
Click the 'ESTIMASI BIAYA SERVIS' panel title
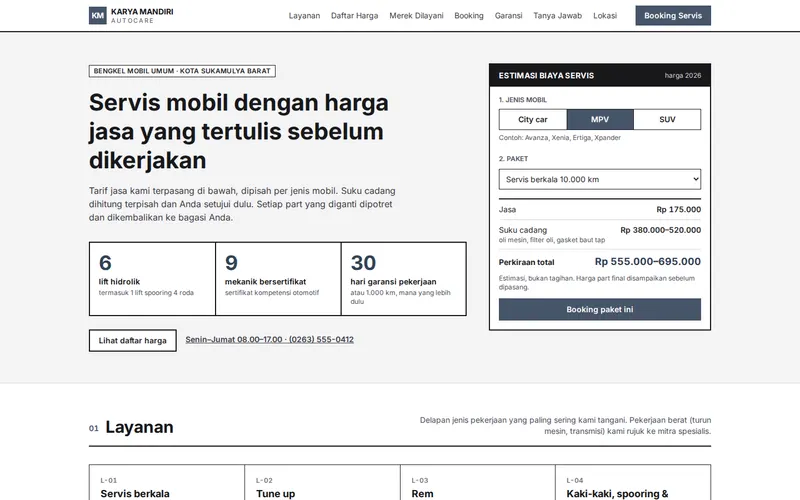coord(546,76)
